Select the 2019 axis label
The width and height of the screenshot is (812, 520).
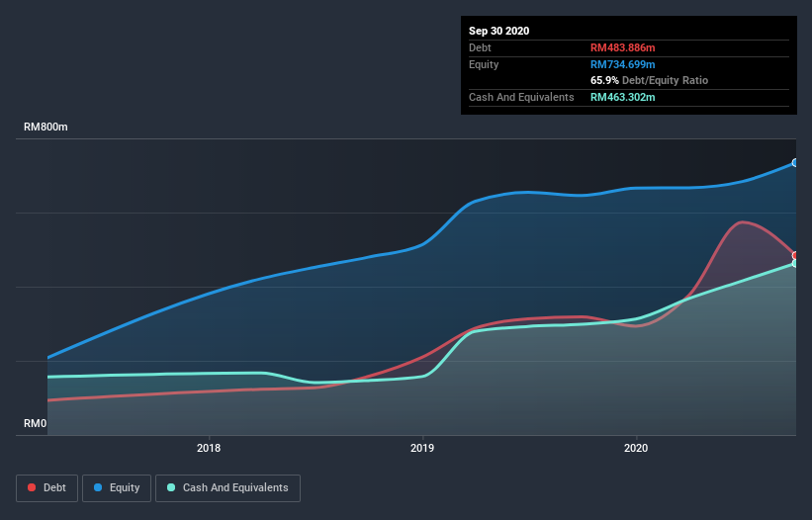(x=422, y=448)
